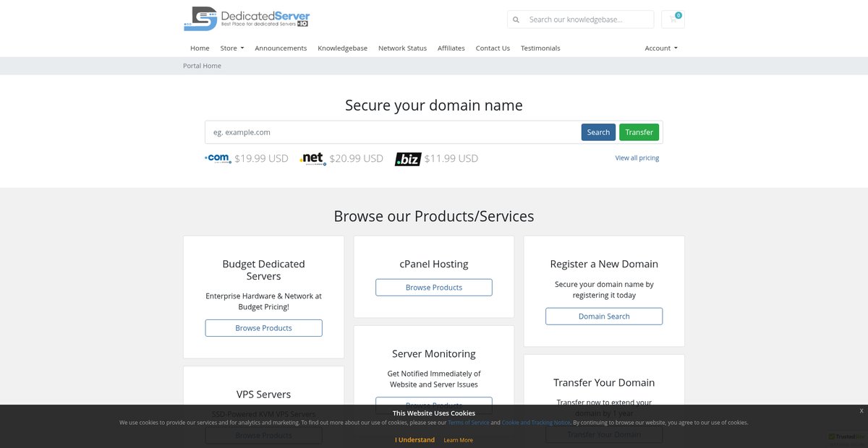868x448 pixels.
Task: Browse Products under cPanel Hosting
Action: pyautogui.click(x=434, y=288)
